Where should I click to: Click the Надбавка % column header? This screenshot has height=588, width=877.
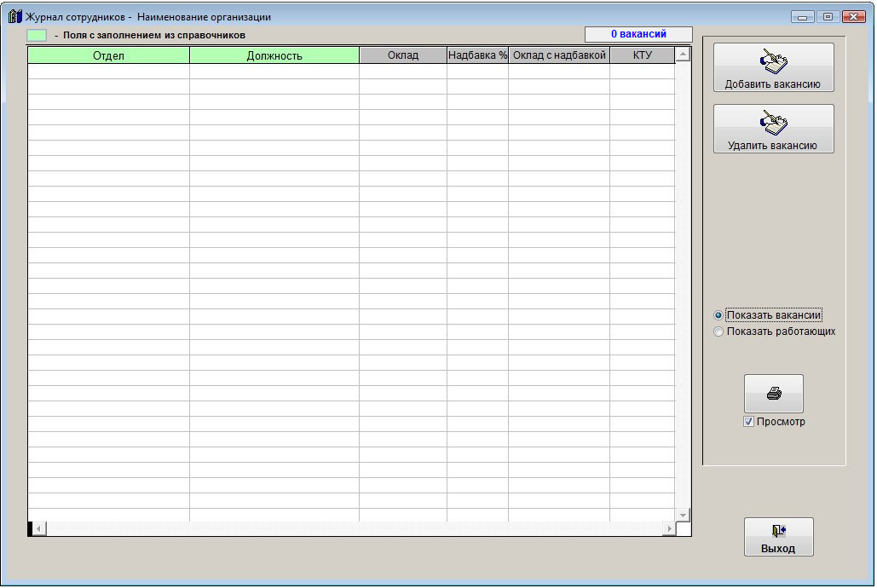[477, 55]
